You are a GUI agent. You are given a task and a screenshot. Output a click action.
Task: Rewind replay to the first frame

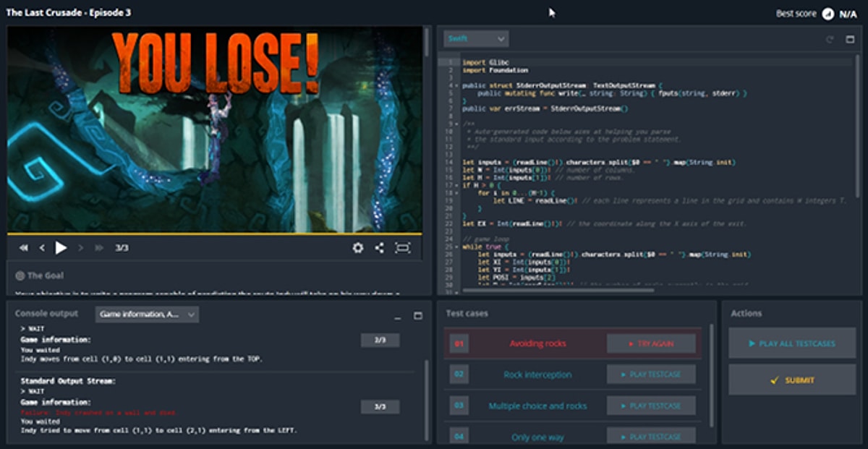(24, 248)
